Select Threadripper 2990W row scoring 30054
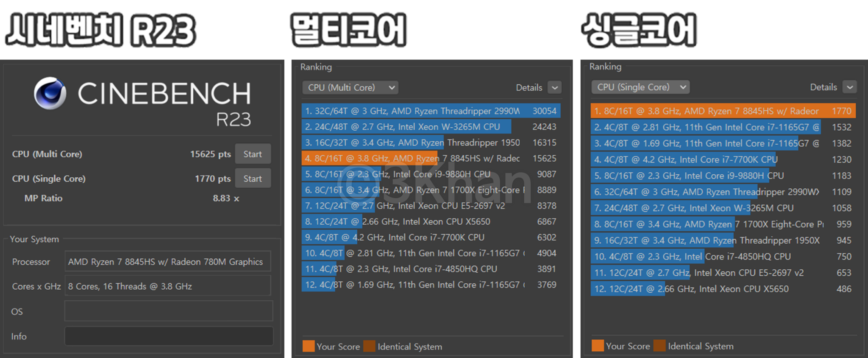 point(431,111)
